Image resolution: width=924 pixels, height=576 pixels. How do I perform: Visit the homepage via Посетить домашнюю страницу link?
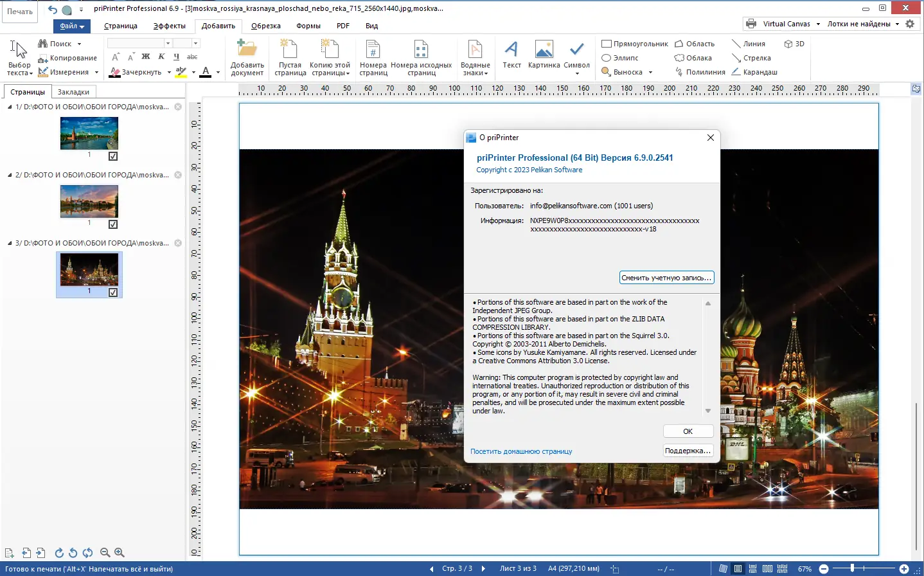click(522, 451)
